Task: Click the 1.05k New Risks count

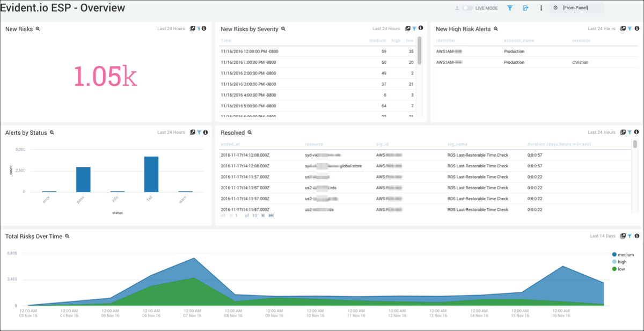Action: (x=106, y=75)
